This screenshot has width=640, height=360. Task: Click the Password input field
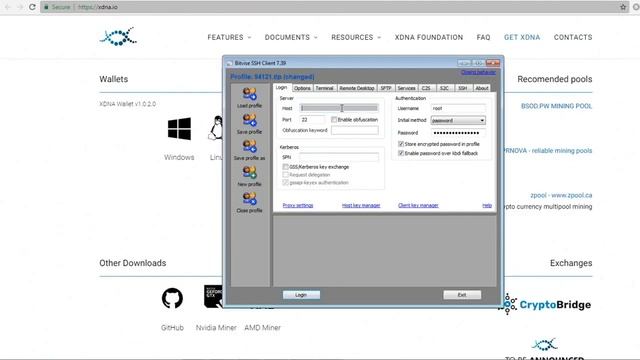coord(458,133)
